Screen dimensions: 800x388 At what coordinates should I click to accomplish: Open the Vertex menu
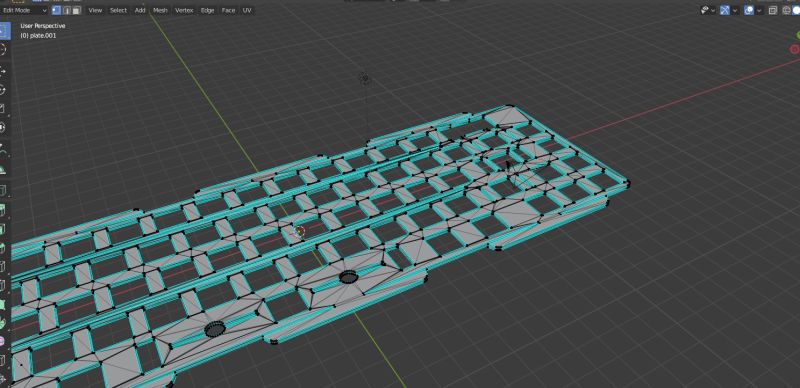[184, 10]
